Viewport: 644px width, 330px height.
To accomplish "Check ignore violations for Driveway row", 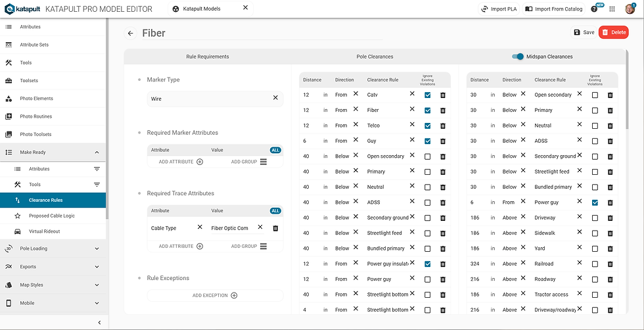I will point(595,218).
